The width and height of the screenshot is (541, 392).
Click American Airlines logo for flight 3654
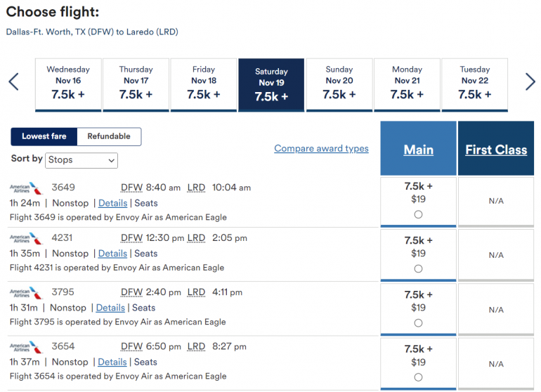(26, 347)
